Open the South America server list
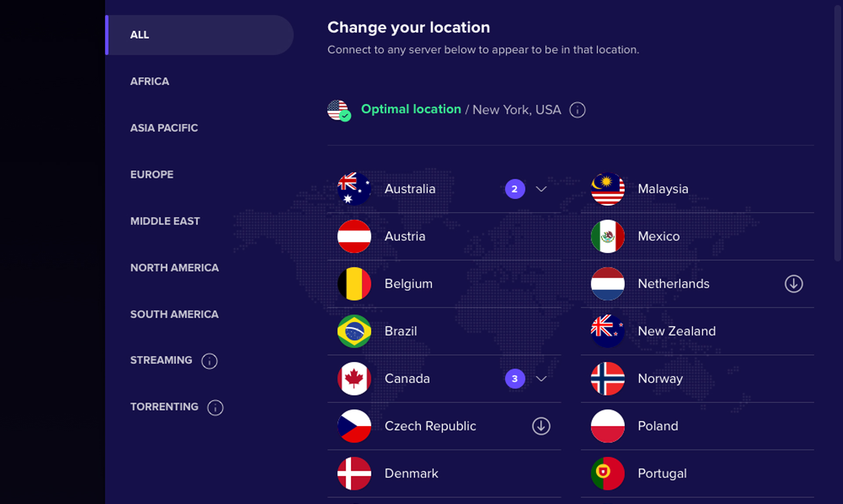The height and width of the screenshot is (504, 843). click(x=174, y=314)
